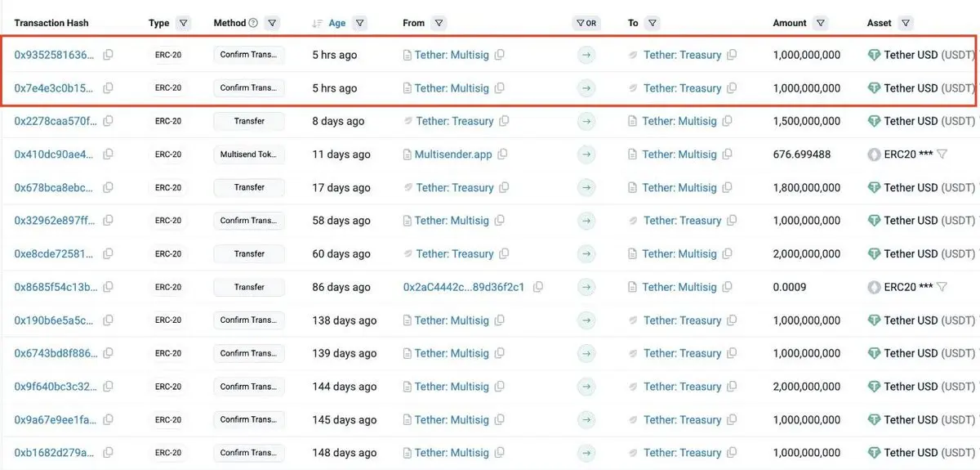
Task: Click Transfer method badge in 8 days ago row
Action: (x=249, y=121)
